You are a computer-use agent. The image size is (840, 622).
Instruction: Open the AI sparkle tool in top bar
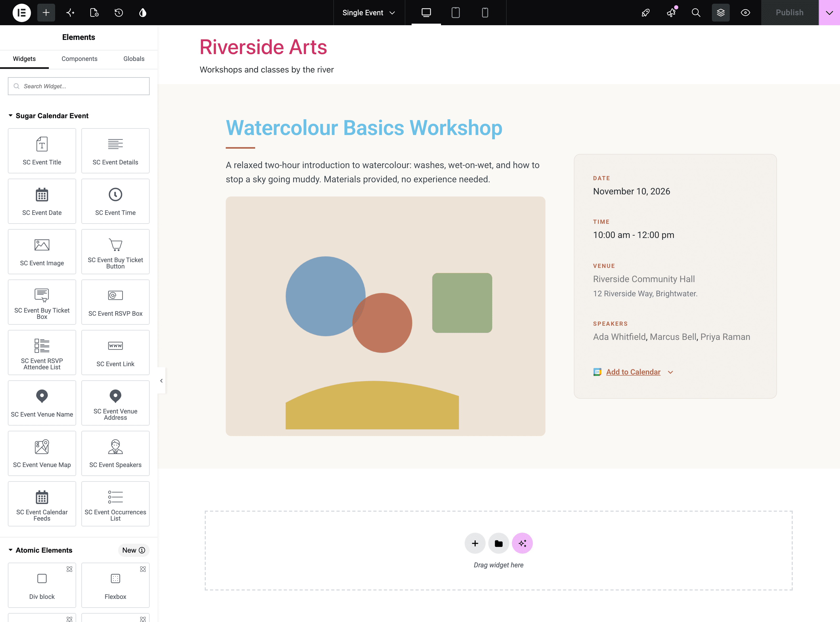pos(70,13)
